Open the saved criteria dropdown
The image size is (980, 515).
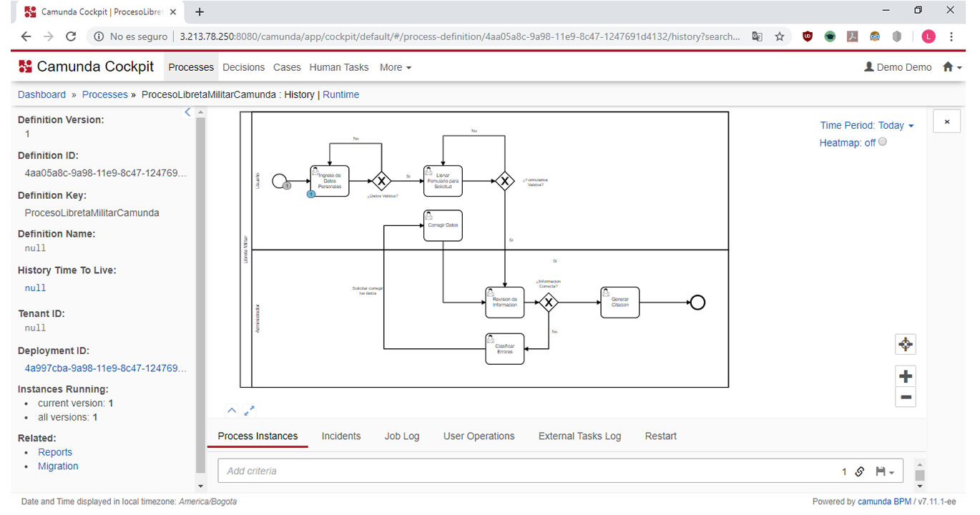click(885, 471)
